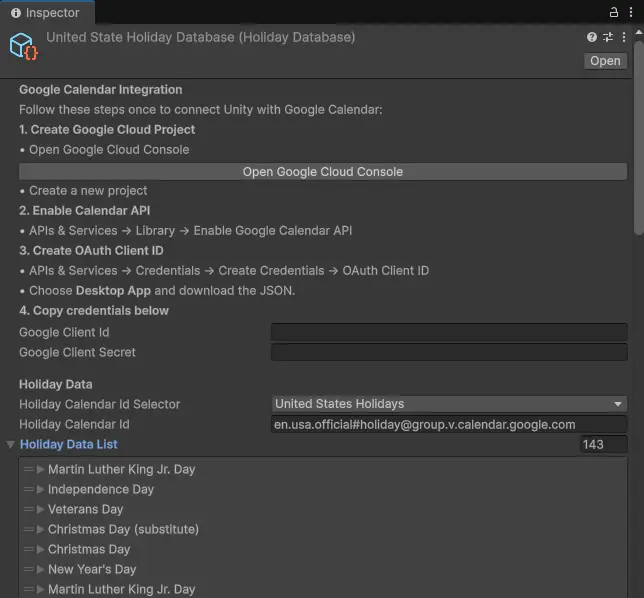Click the Google Client Secret input field
Viewport: 644px width, 598px height.
(449, 352)
